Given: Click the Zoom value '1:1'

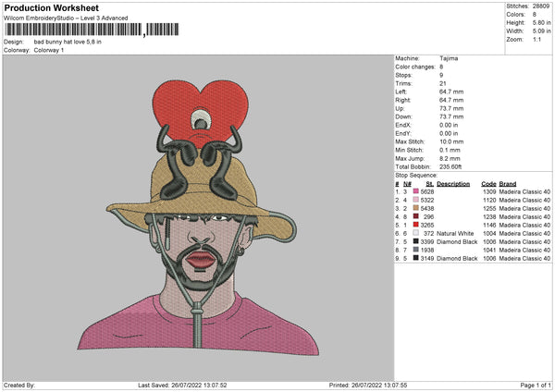Looking at the screenshot, I should coord(536,39).
